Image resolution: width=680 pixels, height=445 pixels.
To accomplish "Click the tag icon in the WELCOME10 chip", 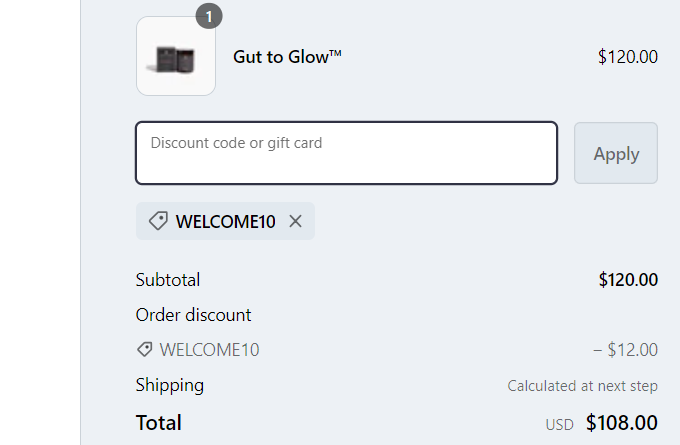I will 158,221.
